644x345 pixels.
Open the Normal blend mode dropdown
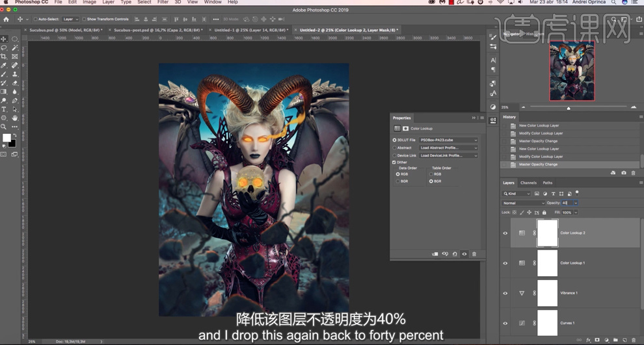[x=524, y=203]
